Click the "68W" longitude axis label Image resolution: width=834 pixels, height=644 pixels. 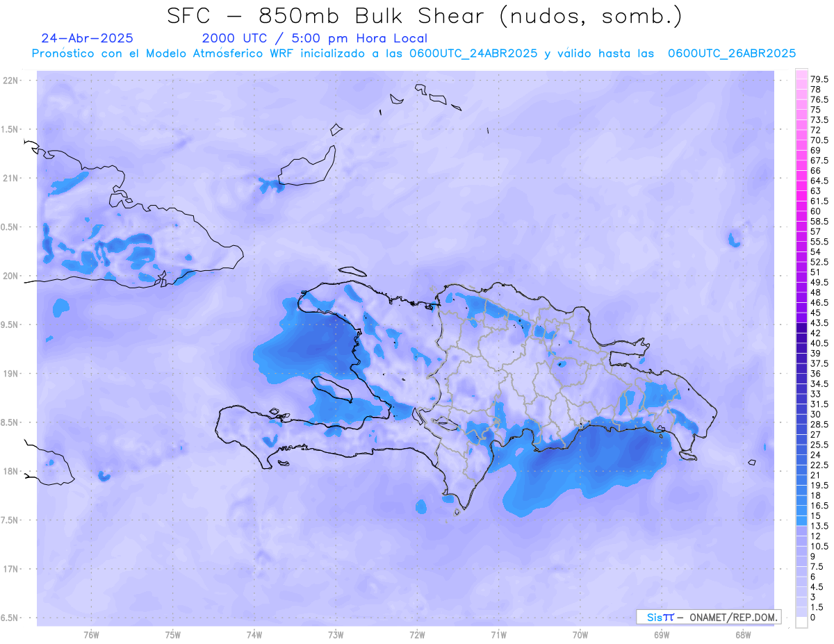743,635
